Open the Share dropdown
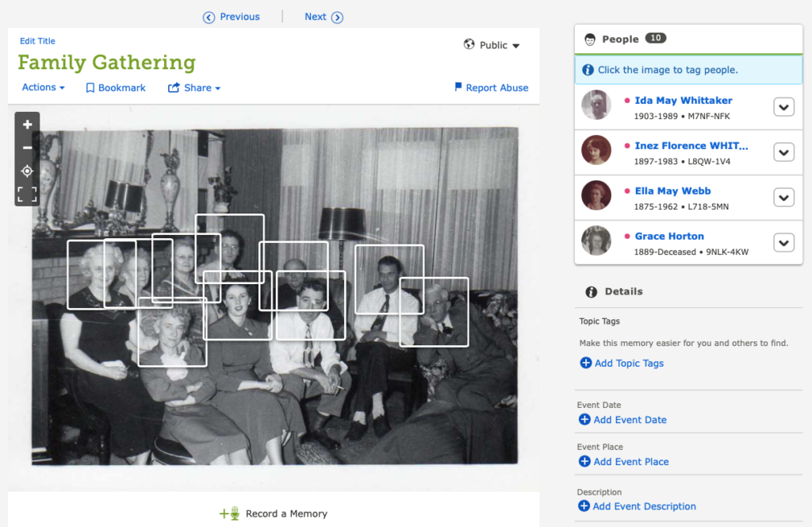 coord(194,87)
